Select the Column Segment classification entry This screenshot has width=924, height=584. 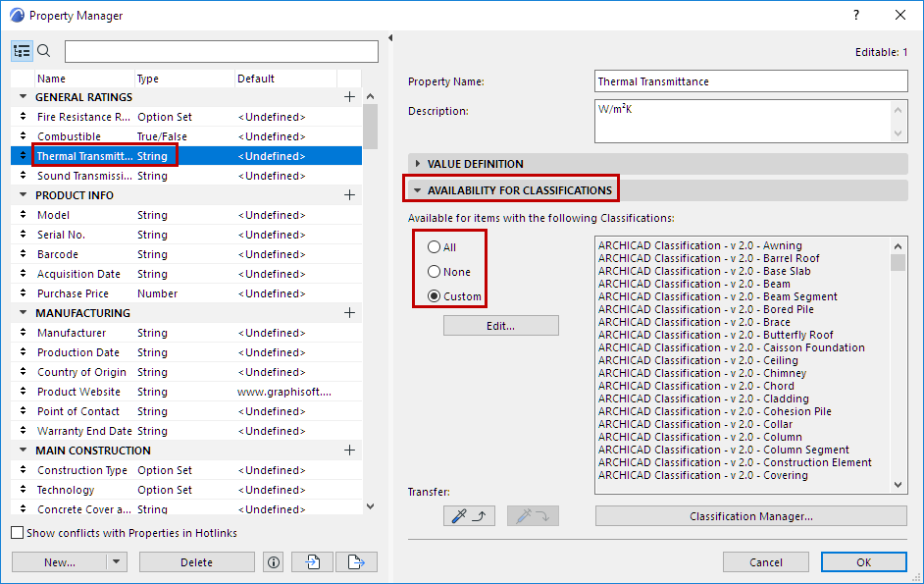tap(724, 450)
